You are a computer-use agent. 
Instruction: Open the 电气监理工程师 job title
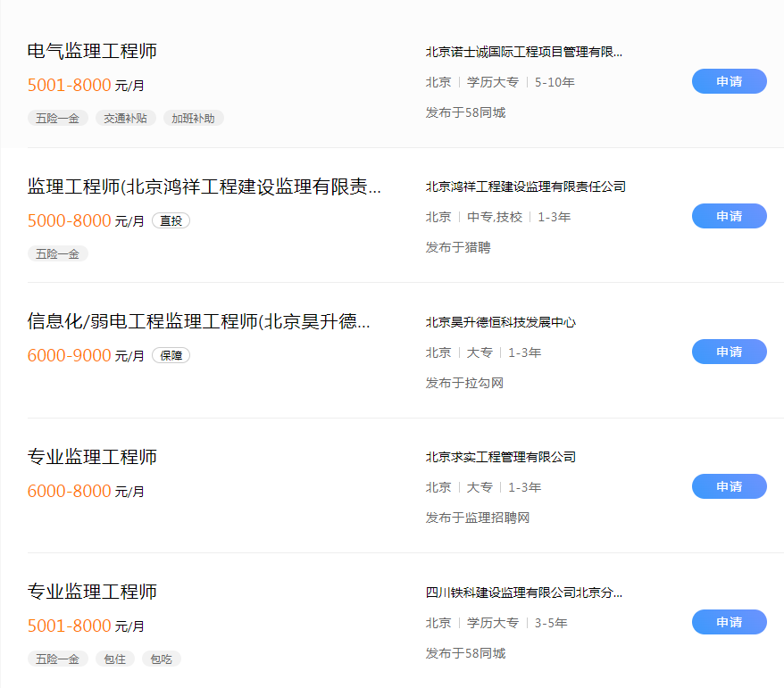pyautogui.click(x=92, y=52)
